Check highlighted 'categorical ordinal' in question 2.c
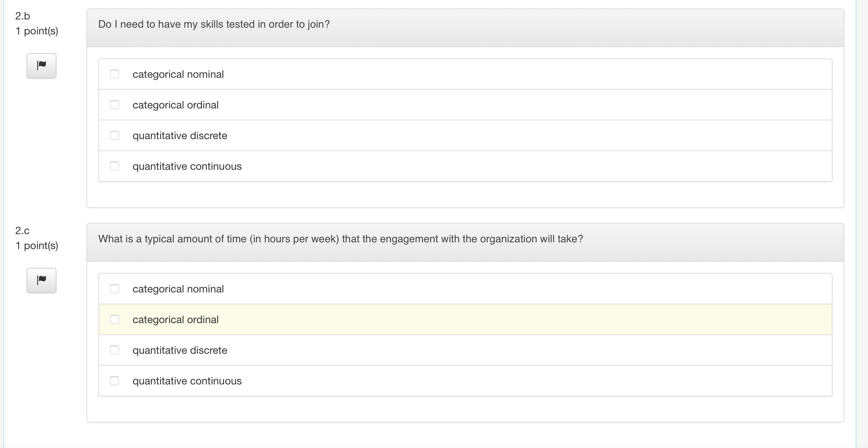 point(114,319)
